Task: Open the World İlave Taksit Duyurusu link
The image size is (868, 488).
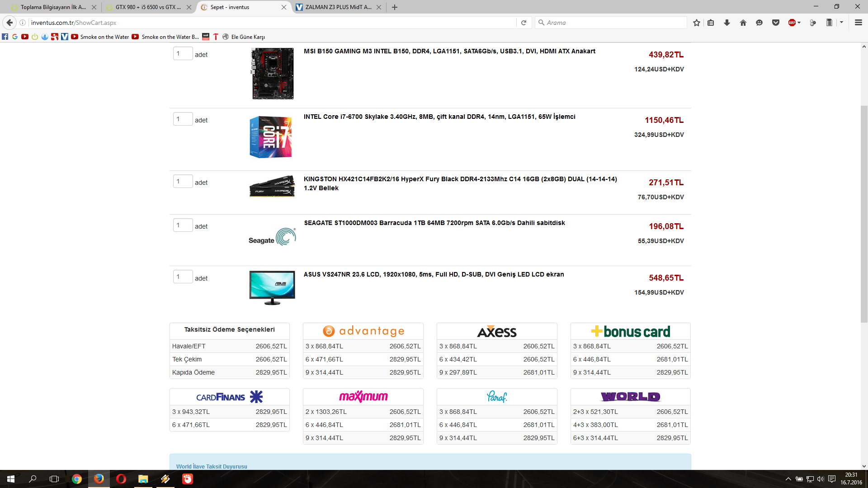Action: (212, 466)
